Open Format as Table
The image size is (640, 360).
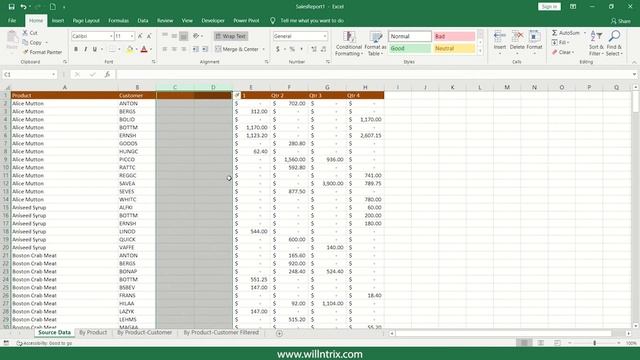click(x=375, y=43)
